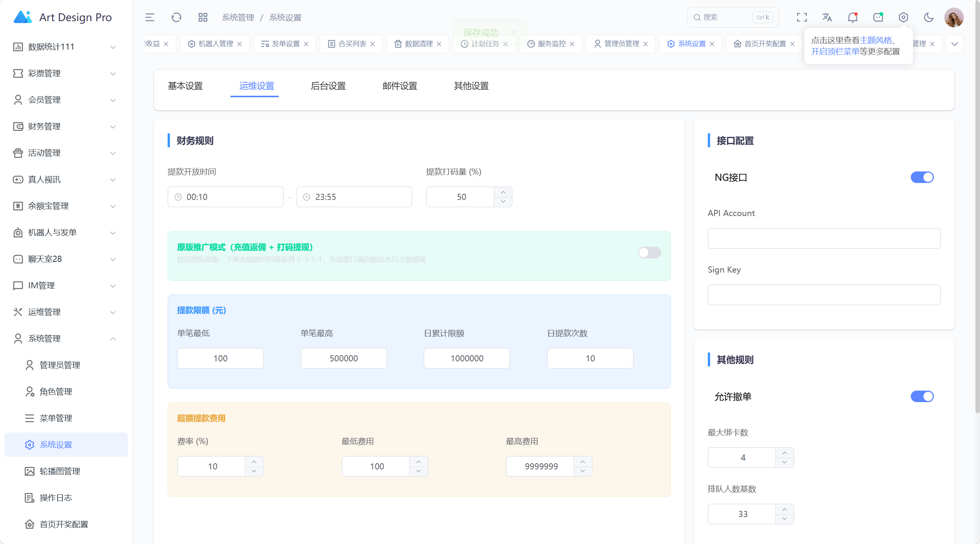The width and height of the screenshot is (980, 544).
Task: Close the 机器人管理 tab
Action: pos(240,44)
